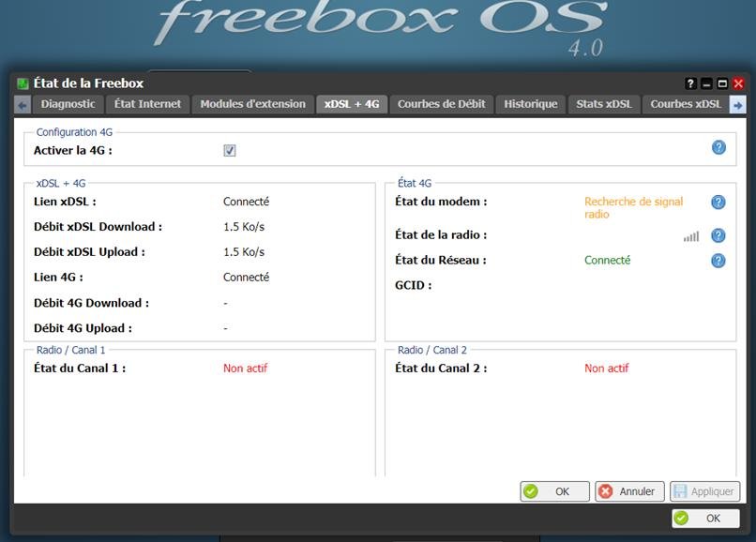
Task: Minimize the État de la Freebox window
Action: click(707, 83)
